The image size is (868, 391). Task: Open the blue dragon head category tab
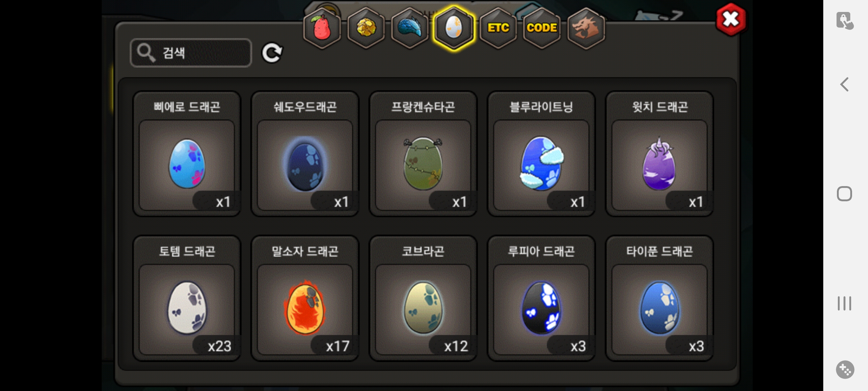coord(410,28)
